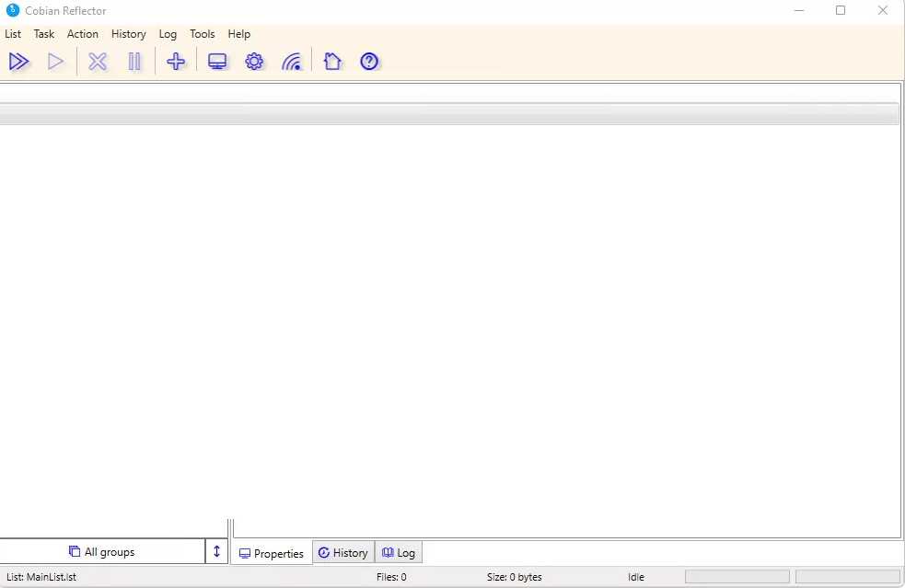Switch to the History tab

click(x=343, y=553)
